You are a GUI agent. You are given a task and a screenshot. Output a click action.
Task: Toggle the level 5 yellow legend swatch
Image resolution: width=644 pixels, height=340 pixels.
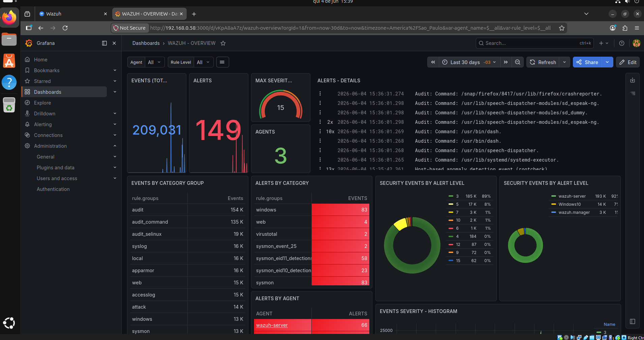(451, 204)
